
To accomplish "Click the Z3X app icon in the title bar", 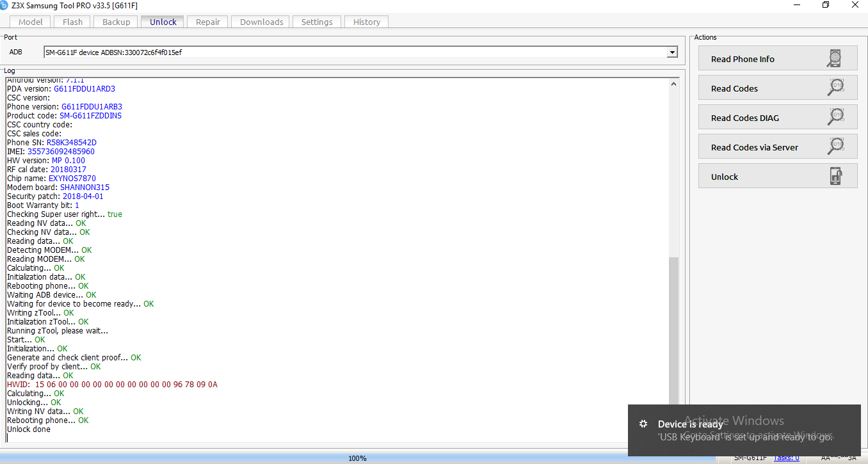I will coord(4,5).
